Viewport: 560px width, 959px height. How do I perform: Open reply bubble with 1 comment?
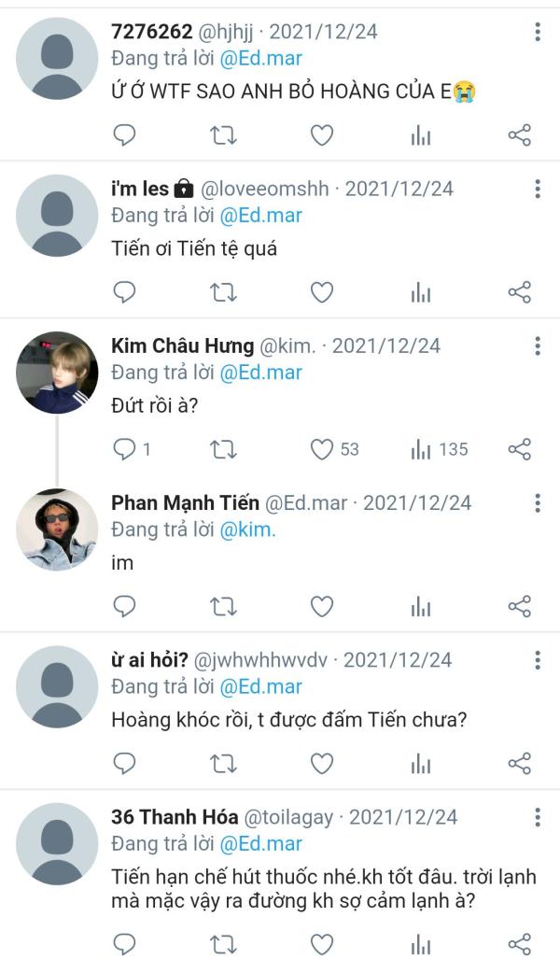point(132,449)
